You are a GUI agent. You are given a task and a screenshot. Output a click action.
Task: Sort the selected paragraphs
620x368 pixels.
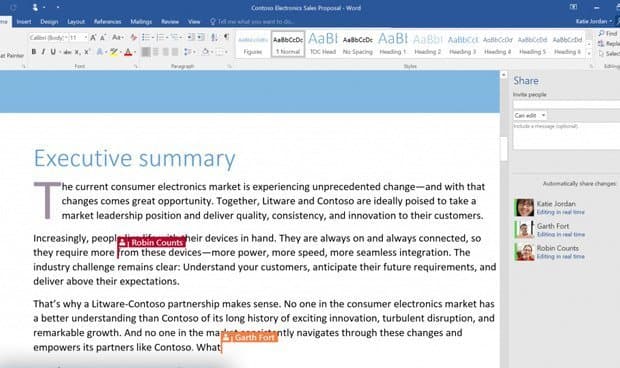214,38
